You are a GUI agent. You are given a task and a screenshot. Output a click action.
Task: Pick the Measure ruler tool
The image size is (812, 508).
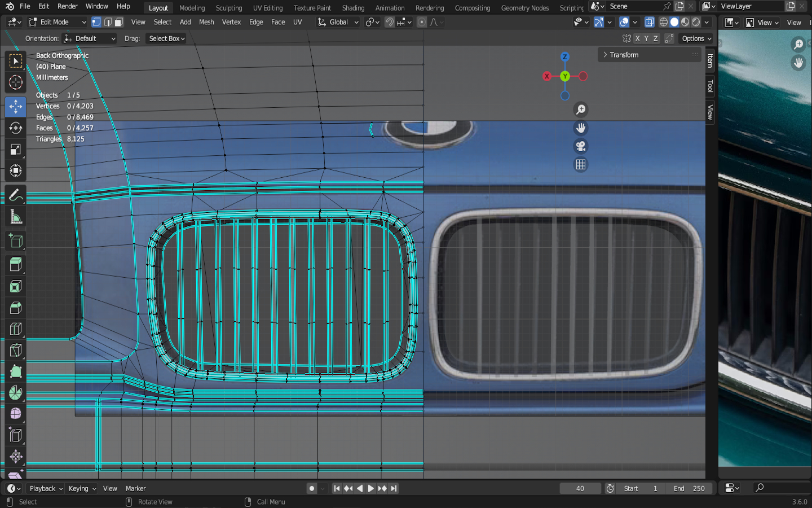point(15,217)
